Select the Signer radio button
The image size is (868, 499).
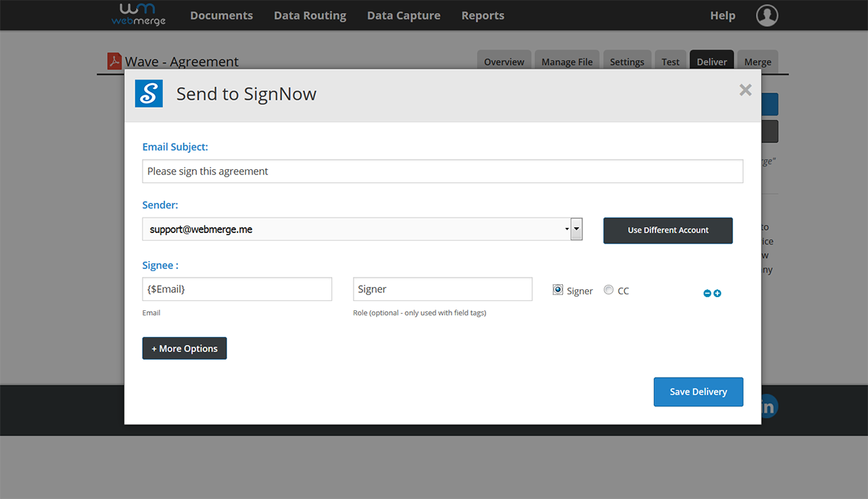point(558,290)
